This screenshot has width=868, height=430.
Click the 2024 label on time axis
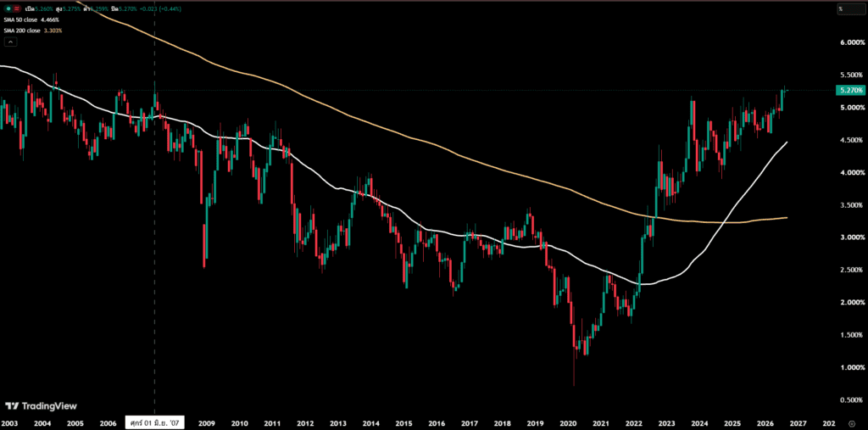(x=700, y=423)
